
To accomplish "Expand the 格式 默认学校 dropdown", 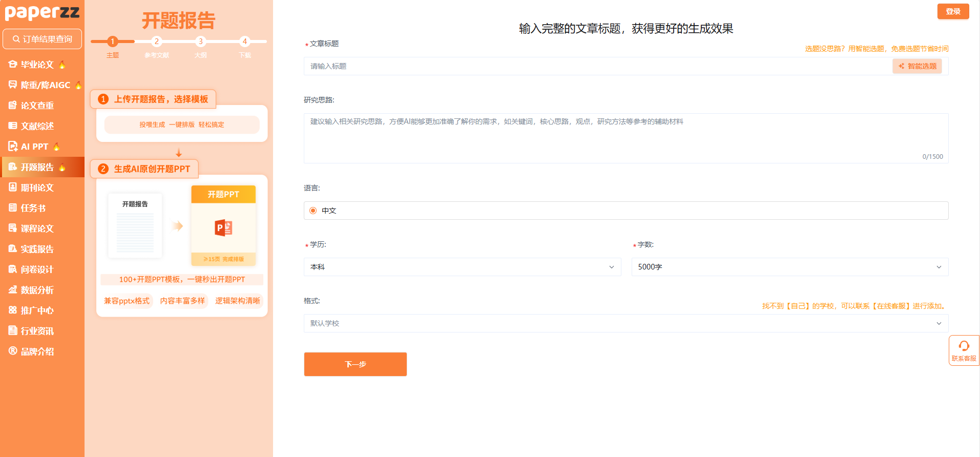I will tap(625, 323).
